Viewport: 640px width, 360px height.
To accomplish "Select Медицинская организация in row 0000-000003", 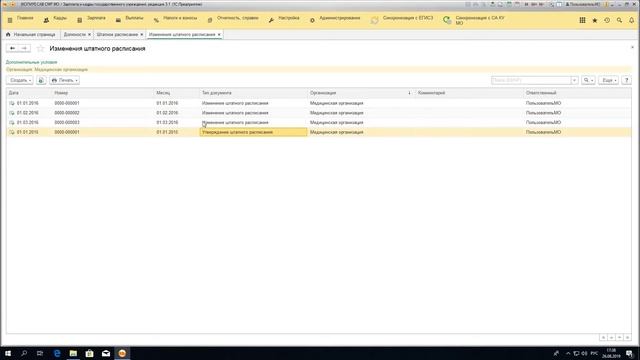I will click(337, 122).
